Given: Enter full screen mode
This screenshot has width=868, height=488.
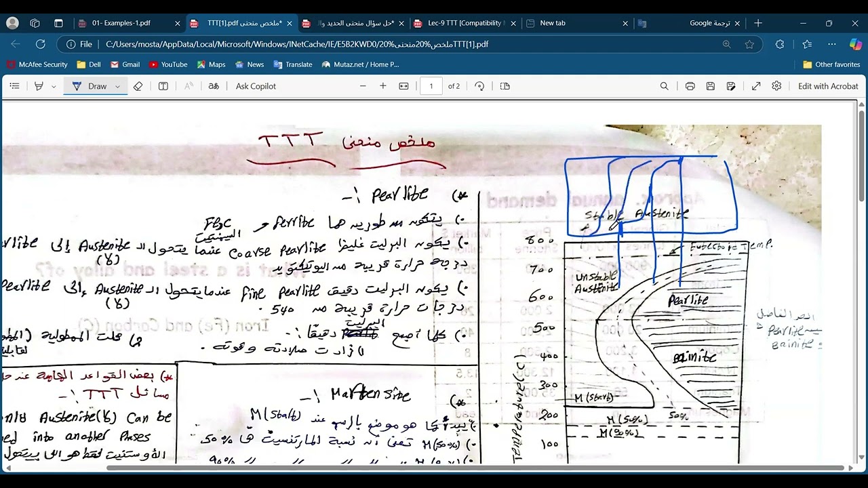Looking at the screenshot, I should tap(756, 86).
